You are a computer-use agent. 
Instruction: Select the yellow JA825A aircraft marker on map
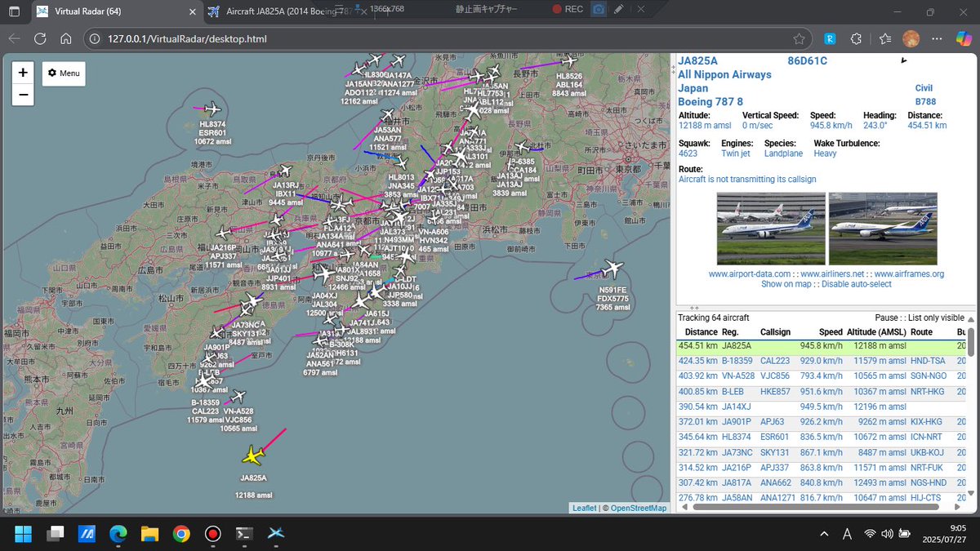[x=254, y=455]
